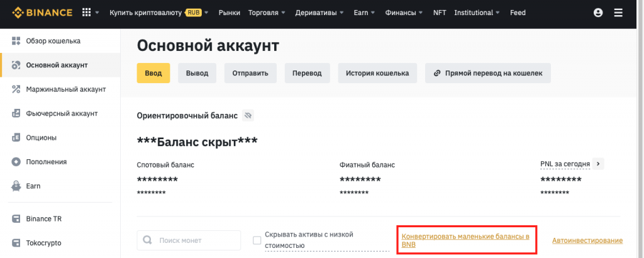Open Tokocrypto in sidebar

60,243
